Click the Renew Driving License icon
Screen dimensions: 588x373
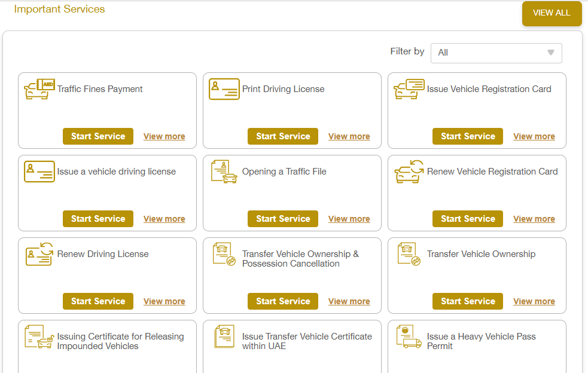(x=39, y=254)
